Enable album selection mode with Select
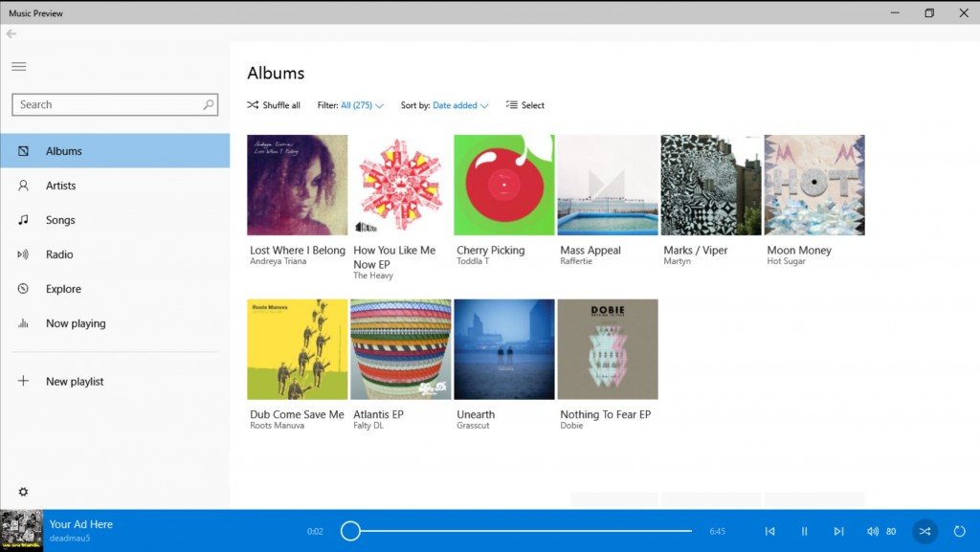Viewport: 980px width, 552px height. pyautogui.click(x=525, y=105)
